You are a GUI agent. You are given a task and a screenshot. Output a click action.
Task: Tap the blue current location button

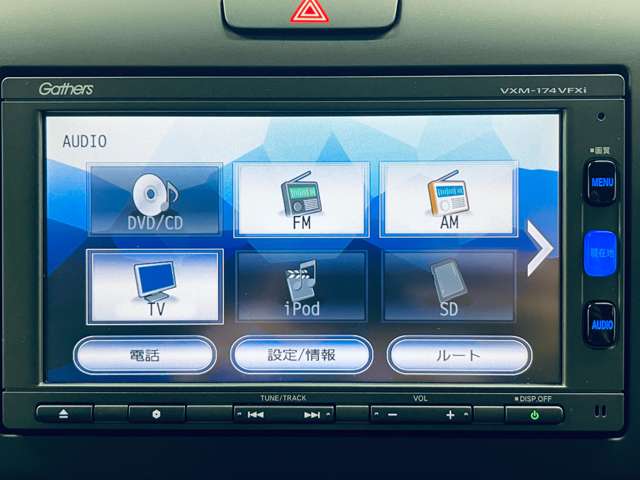[601, 253]
